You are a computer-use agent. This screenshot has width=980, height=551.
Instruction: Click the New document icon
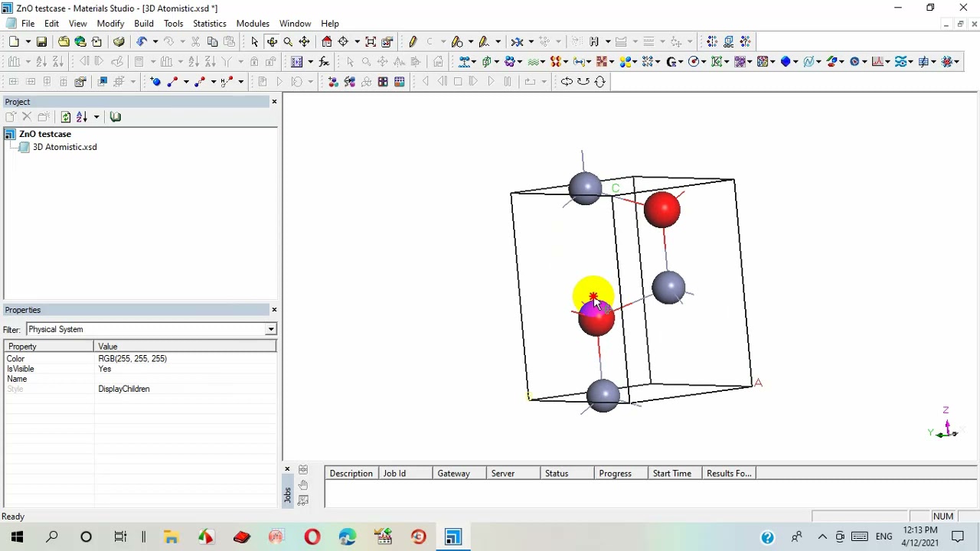point(15,41)
